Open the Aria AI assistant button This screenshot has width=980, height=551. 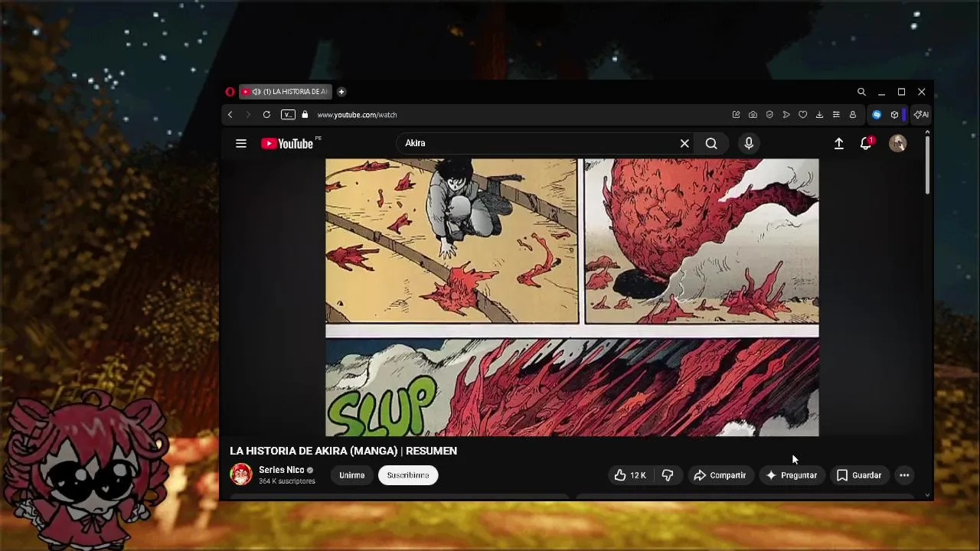coord(921,115)
